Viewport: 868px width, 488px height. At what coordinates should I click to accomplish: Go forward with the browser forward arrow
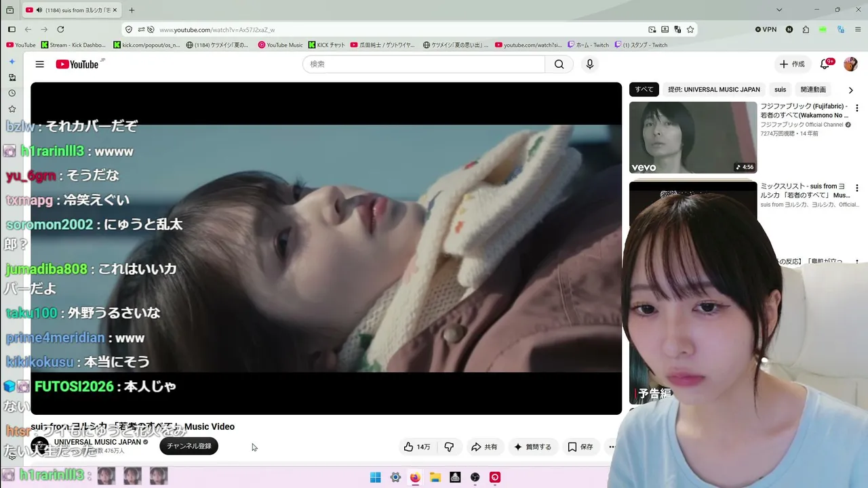coord(44,29)
